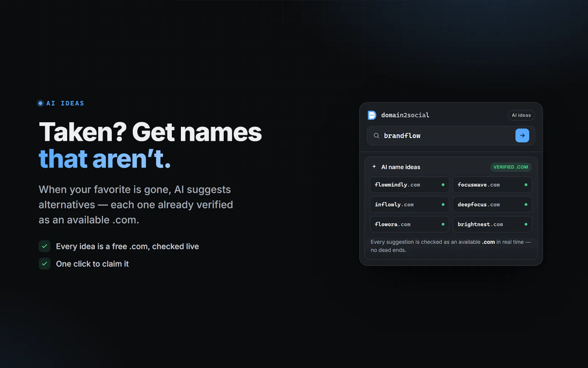Viewport: 588px width, 368px height.
Task: Click the domain2social logo icon
Action: pos(372,115)
